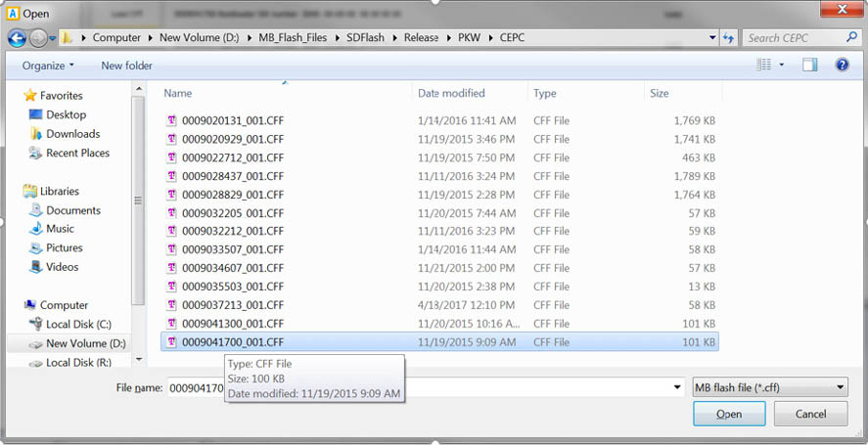Expand the view options dropdown arrow
Viewport: 868px width, 445px height.
click(782, 66)
